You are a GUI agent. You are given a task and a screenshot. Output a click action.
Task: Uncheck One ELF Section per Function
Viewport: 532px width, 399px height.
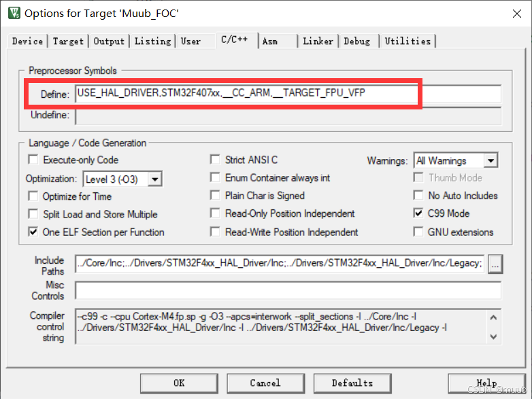pyautogui.click(x=33, y=232)
